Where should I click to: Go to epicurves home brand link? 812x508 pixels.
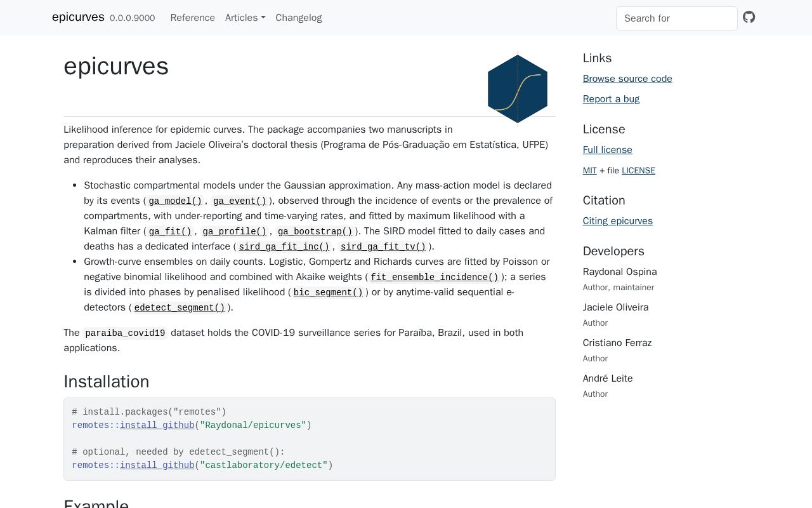click(78, 17)
